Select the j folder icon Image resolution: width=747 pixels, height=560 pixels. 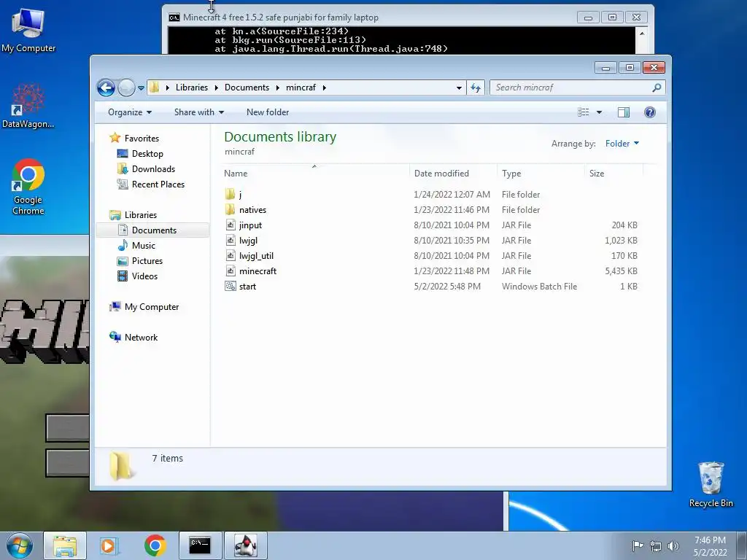click(230, 194)
